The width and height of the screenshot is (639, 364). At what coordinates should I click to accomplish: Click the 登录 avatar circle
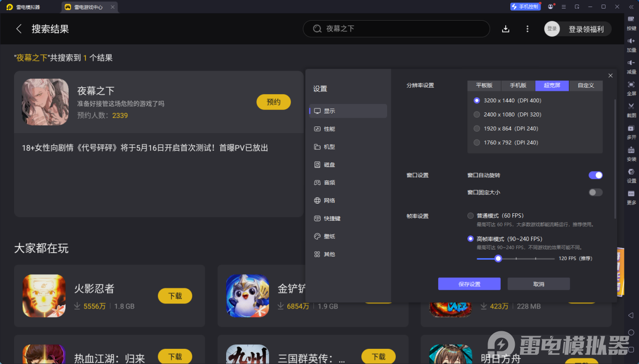coord(552,29)
